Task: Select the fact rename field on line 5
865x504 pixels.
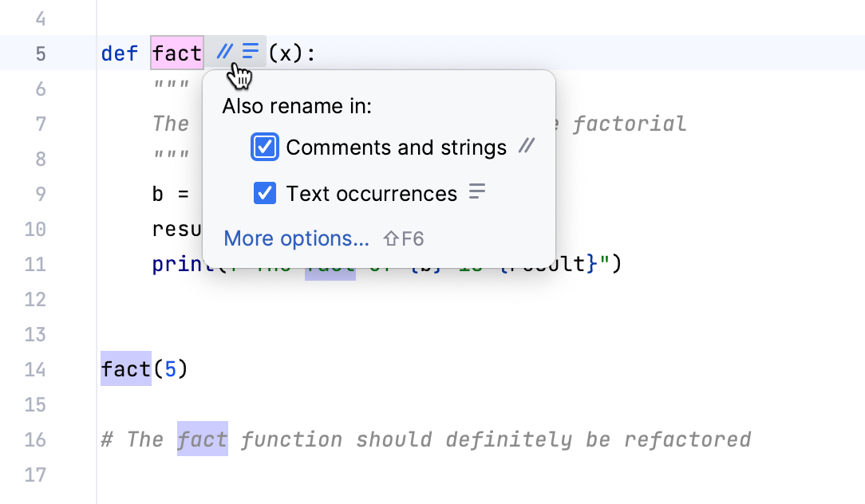Action: pos(176,53)
